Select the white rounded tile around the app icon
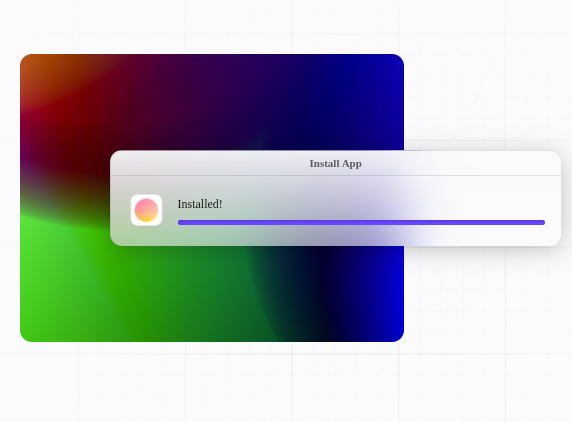The image size is (572, 422). tap(146, 210)
